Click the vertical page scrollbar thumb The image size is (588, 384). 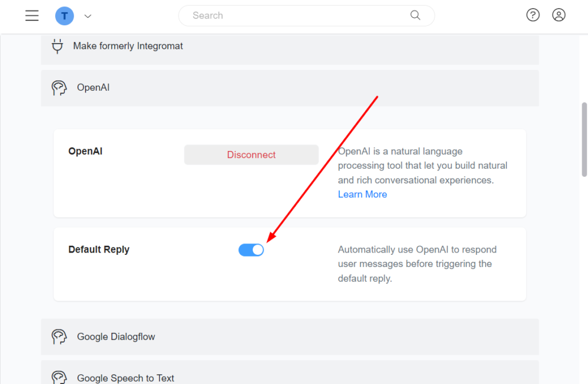[x=584, y=139]
